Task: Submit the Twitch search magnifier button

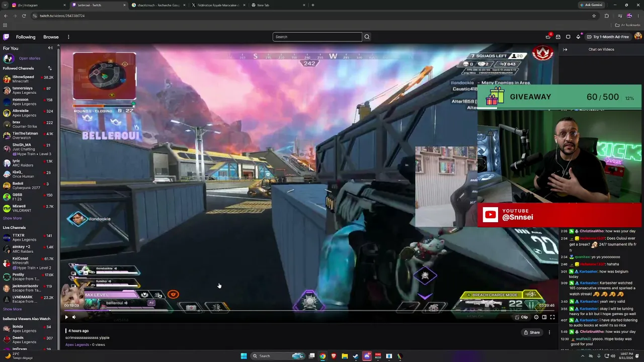Action: click(367, 37)
